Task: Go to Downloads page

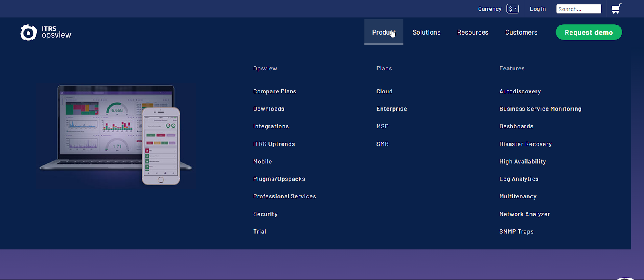Action: pos(269,109)
